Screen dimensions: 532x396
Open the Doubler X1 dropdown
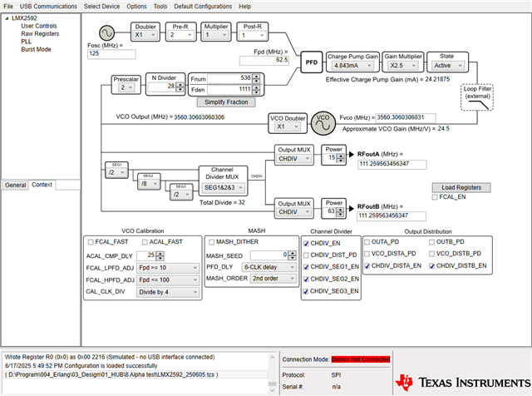point(145,35)
